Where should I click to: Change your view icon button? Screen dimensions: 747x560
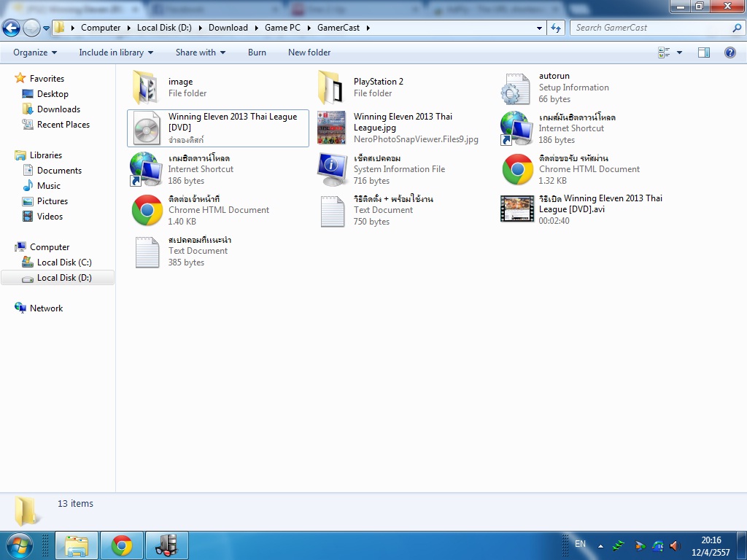coord(664,52)
